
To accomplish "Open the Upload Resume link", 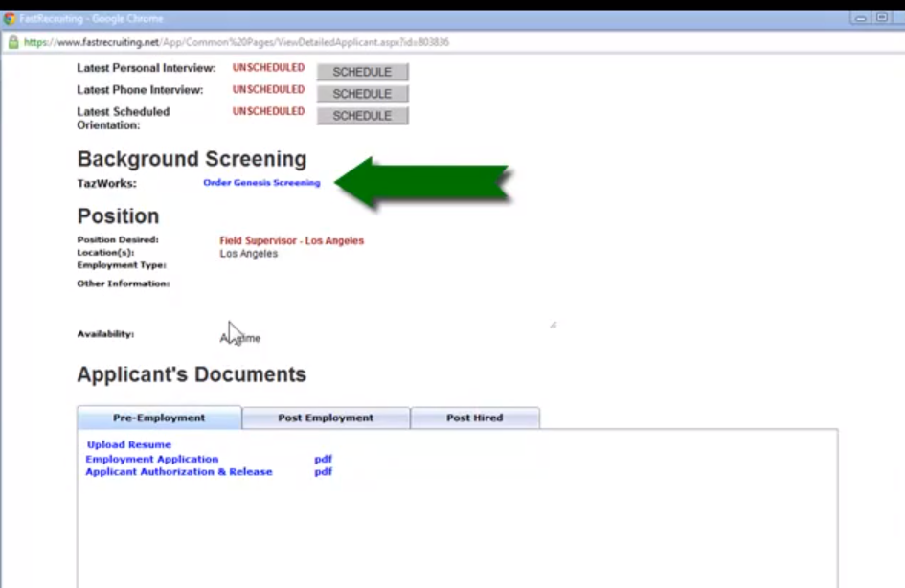I will [128, 444].
